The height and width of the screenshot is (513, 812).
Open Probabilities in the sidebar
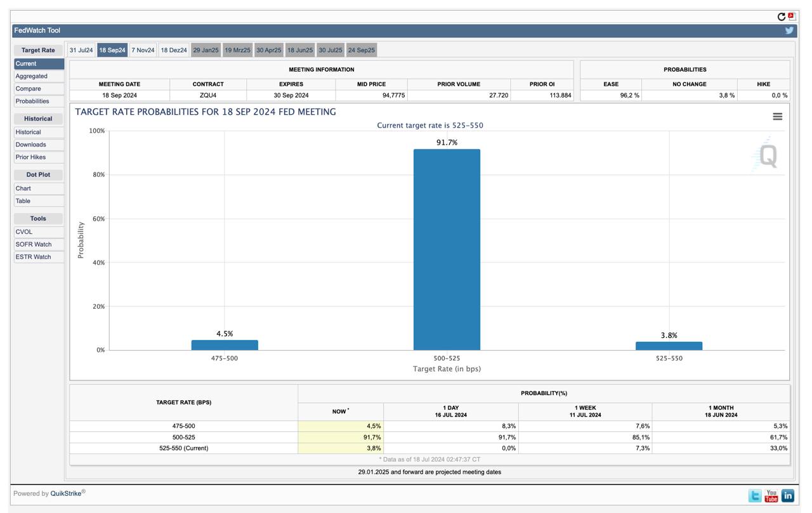[32, 101]
